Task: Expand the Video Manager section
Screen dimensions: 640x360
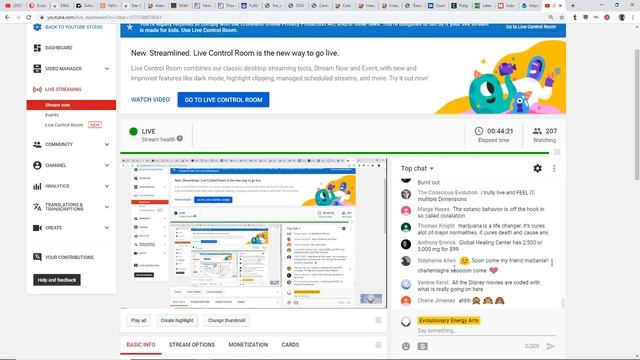Action: click(x=107, y=69)
